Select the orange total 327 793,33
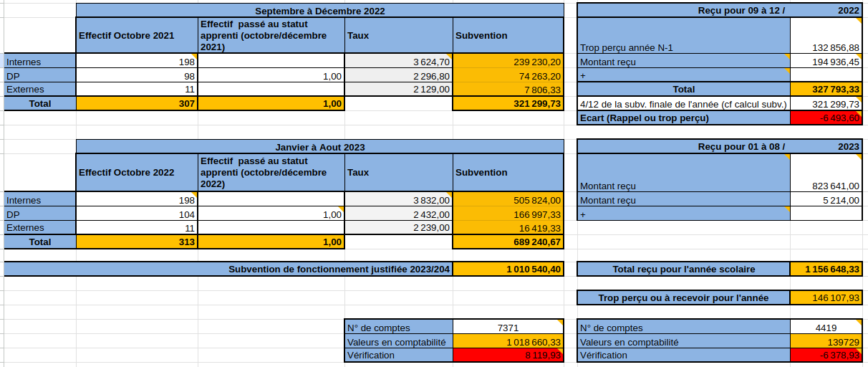The width and height of the screenshot is (868, 367). [826, 89]
